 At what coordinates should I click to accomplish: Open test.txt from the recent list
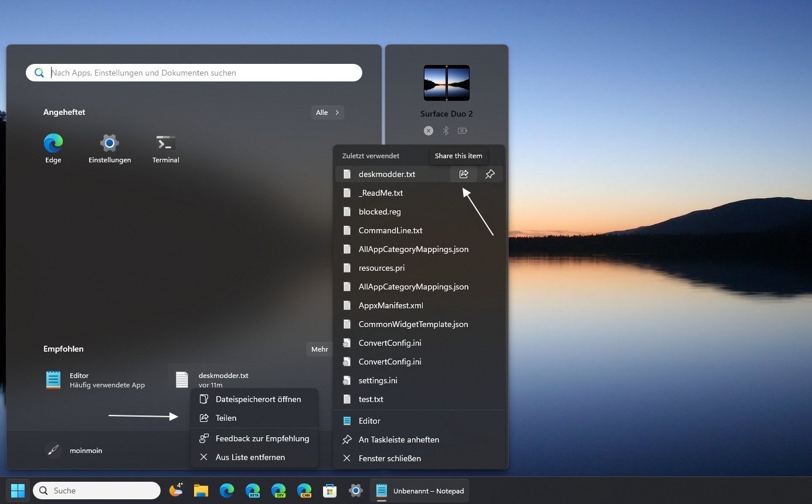[419, 399]
